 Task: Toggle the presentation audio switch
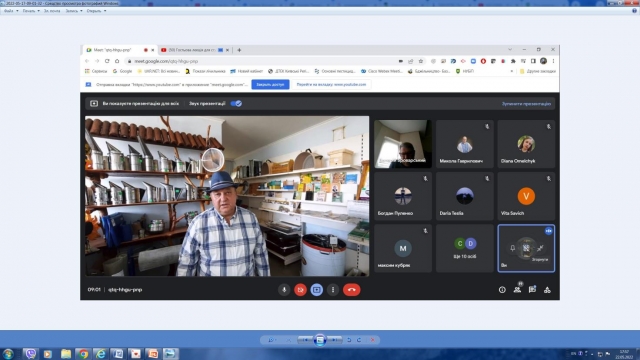tap(236, 104)
